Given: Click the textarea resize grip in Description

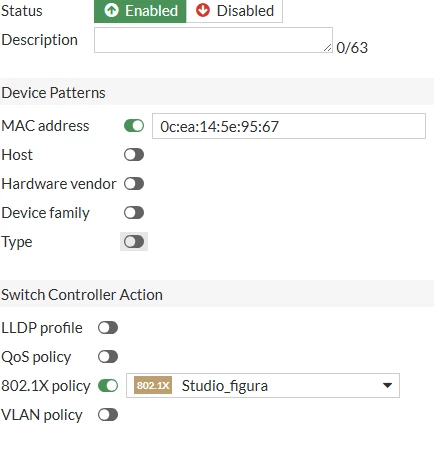Looking at the screenshot, I should click(328, 48).
